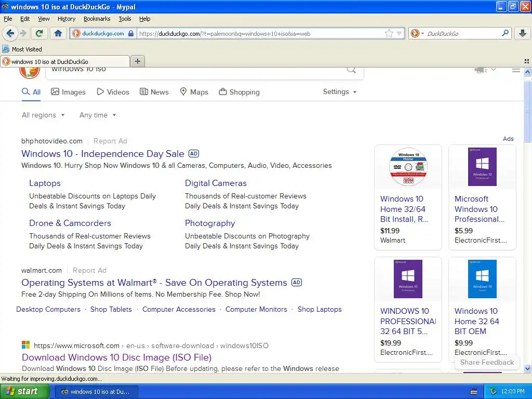The image size is (532, 399).
Task: Open the megaphone privacy dropdown
Action: (485, 70)
